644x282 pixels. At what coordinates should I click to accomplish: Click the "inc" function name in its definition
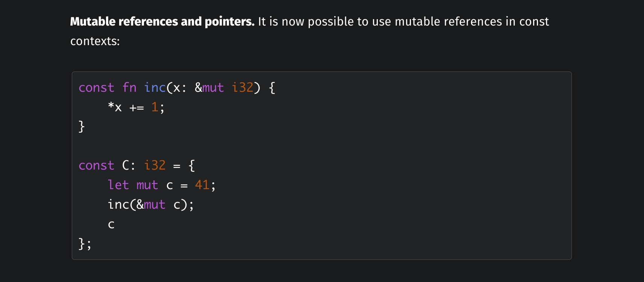155,88
